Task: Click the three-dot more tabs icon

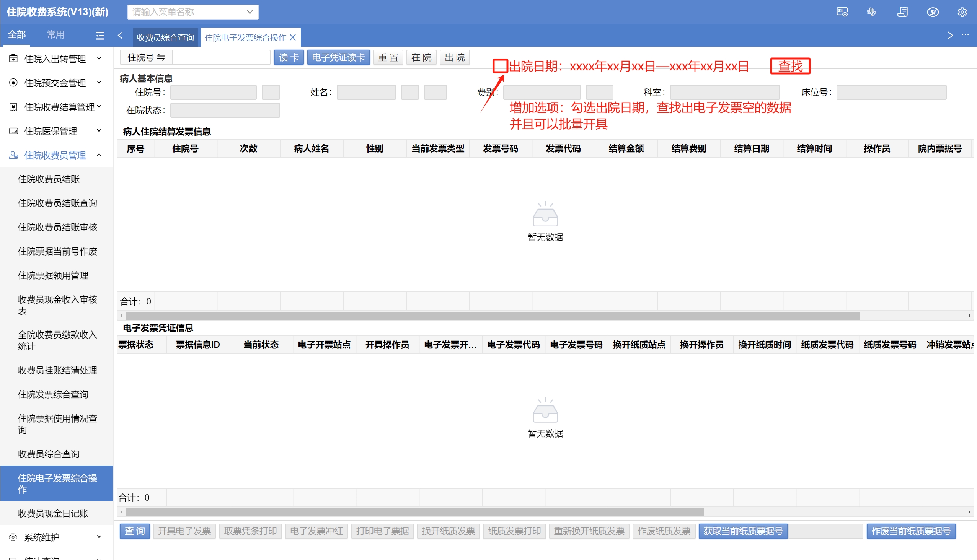Action: point(965,35)
